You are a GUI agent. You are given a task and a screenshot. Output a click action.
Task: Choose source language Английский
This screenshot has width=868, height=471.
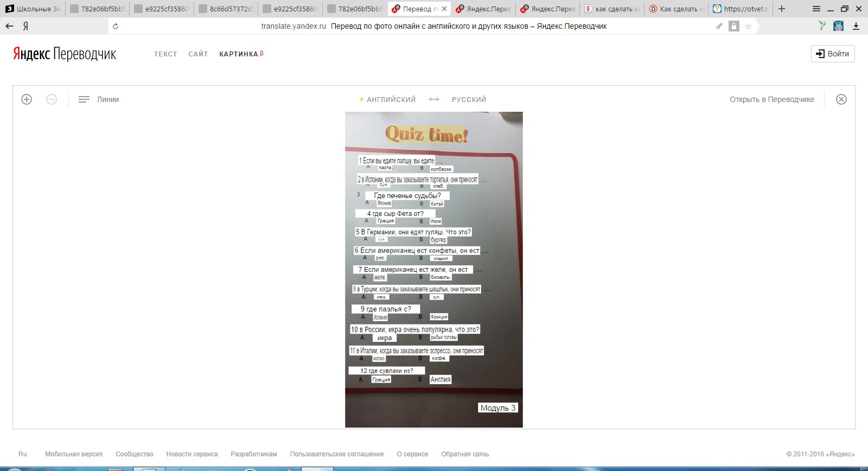coord(391,99)
